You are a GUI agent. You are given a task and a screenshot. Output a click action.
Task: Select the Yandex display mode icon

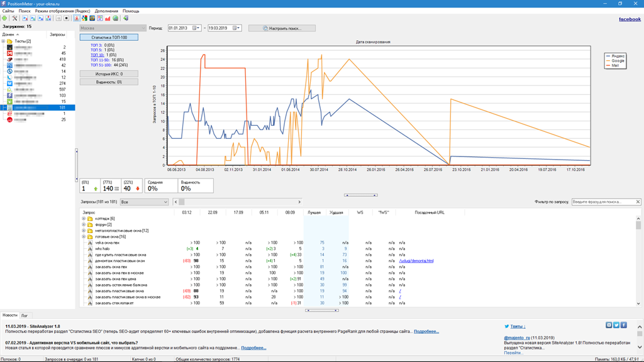click(x=77, y=18)
